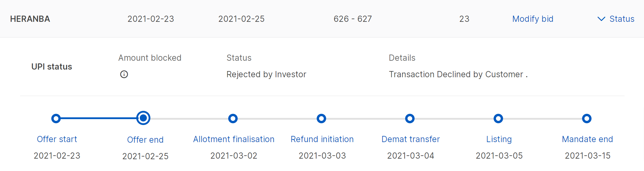This screenshot has height=171, width=644.
Task: Click the Demat transfer label
Action: click(x=410, y=139)
